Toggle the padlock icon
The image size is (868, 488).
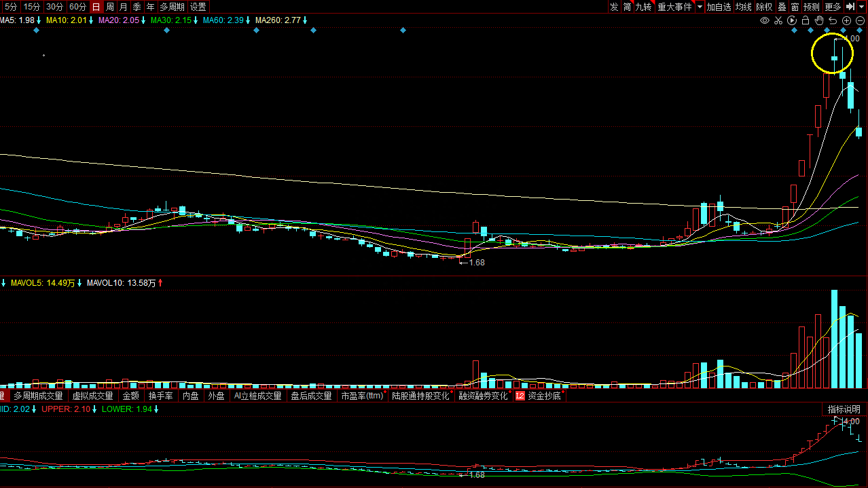click(806, 20)
